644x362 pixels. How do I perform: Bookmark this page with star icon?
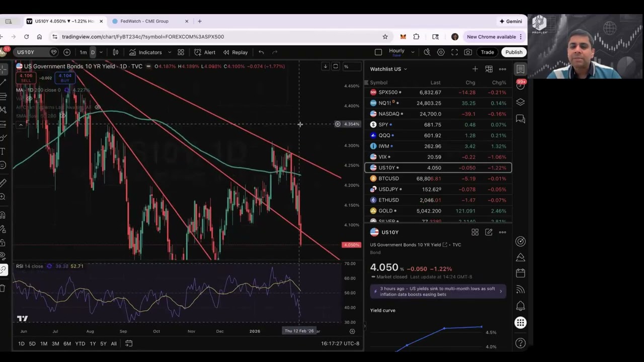point(385,37)
